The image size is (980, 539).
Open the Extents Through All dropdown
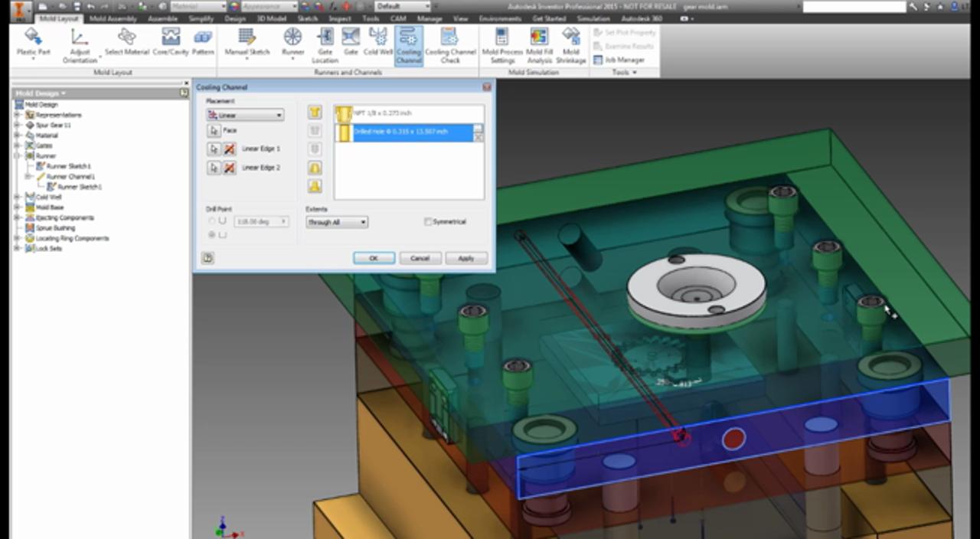[337, 222]
